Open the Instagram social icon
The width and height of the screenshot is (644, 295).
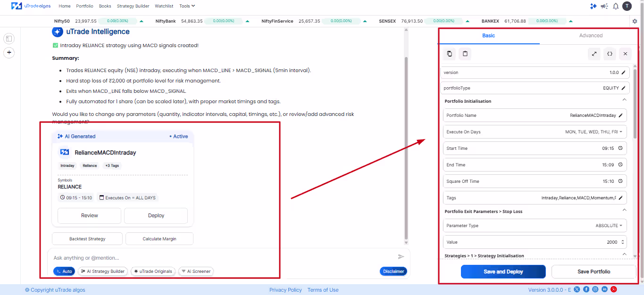click(595, 289)
